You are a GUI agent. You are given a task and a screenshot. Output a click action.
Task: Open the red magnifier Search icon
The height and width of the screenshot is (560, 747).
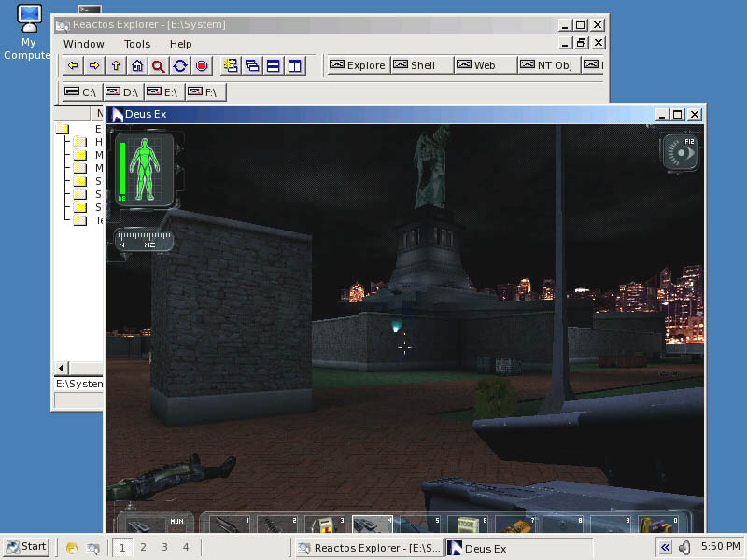click(159, 65)
